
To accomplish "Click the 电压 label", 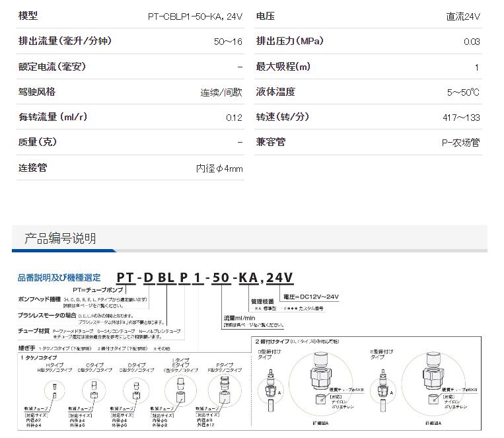I will (266, 16).
